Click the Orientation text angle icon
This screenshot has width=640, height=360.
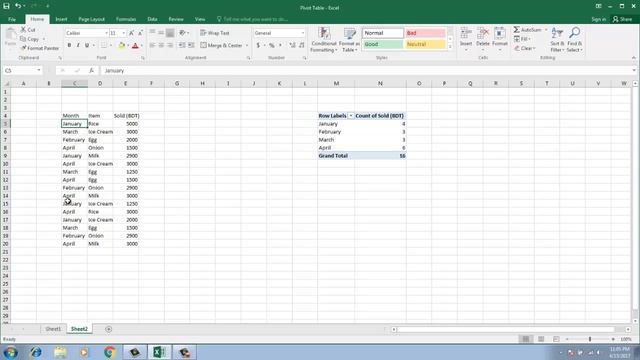coord(182,33)
